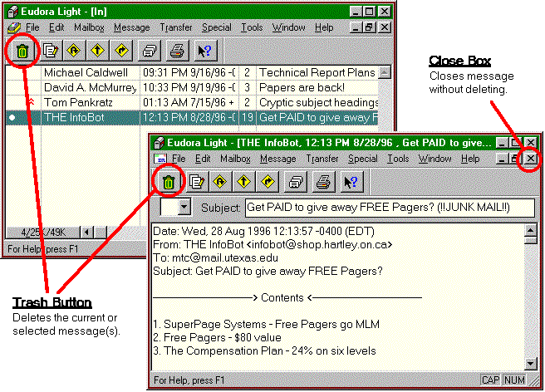Click the context help pointer in the message window

point(351,182)
